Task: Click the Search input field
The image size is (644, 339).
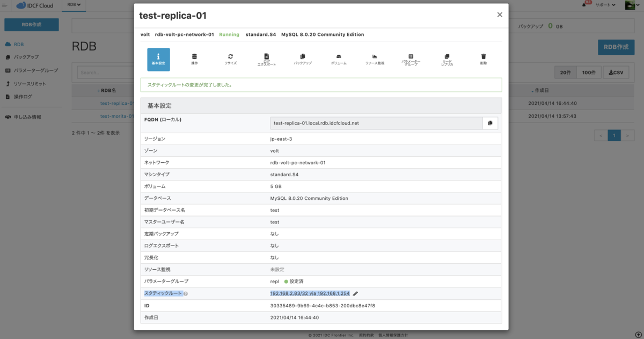Action: [107, 72]
